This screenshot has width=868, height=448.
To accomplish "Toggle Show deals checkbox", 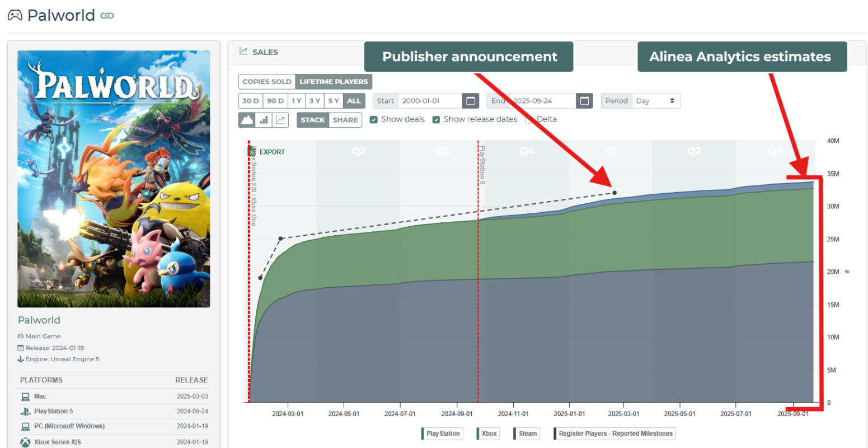I will pos(374,119).
